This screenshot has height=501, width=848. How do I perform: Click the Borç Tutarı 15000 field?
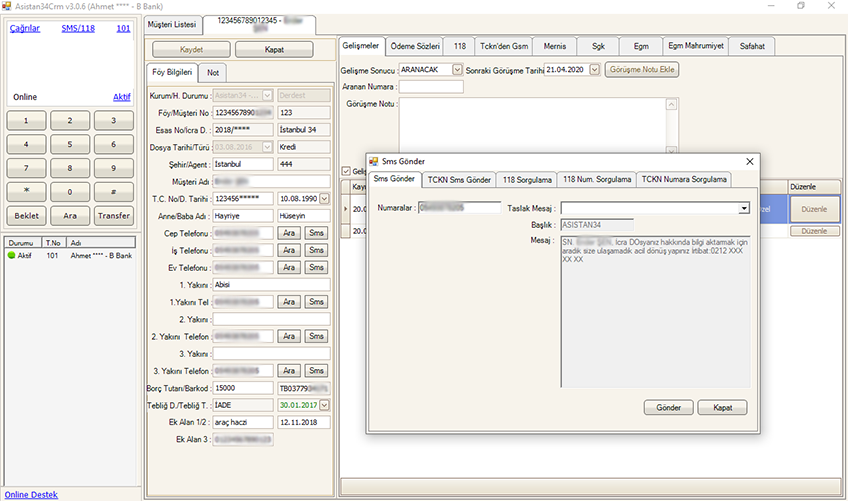pyautogui.click(x=243, y=388)
